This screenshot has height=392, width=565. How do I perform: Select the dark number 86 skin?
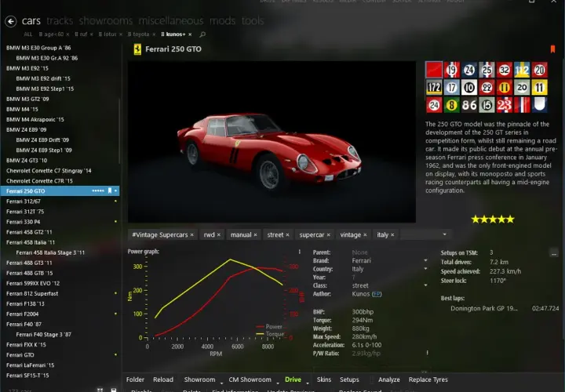pos(469,105)
